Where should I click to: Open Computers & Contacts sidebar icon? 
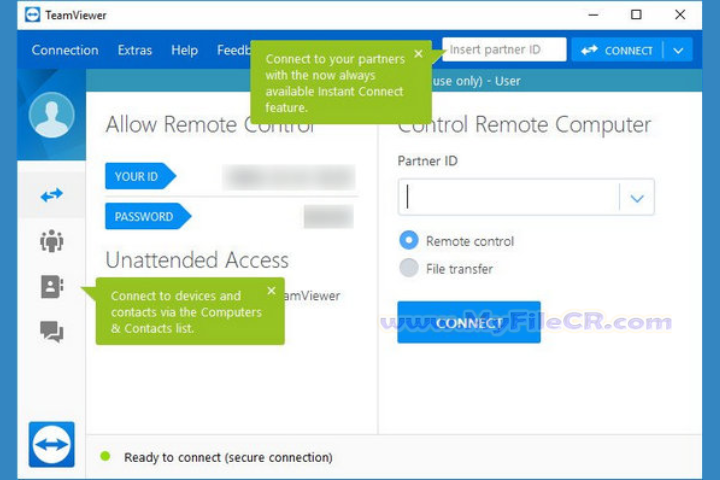click(52, 287)
